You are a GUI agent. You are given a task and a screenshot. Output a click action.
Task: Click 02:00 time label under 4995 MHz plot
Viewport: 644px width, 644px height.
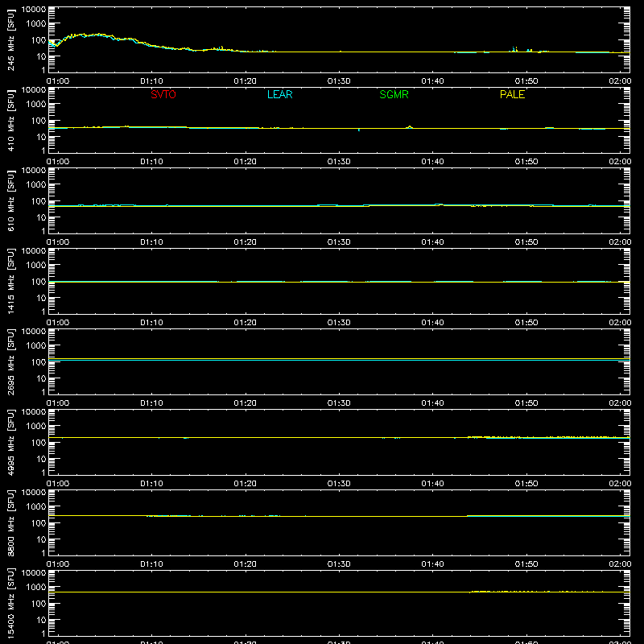pyautogui.click(x=620, y=484)
